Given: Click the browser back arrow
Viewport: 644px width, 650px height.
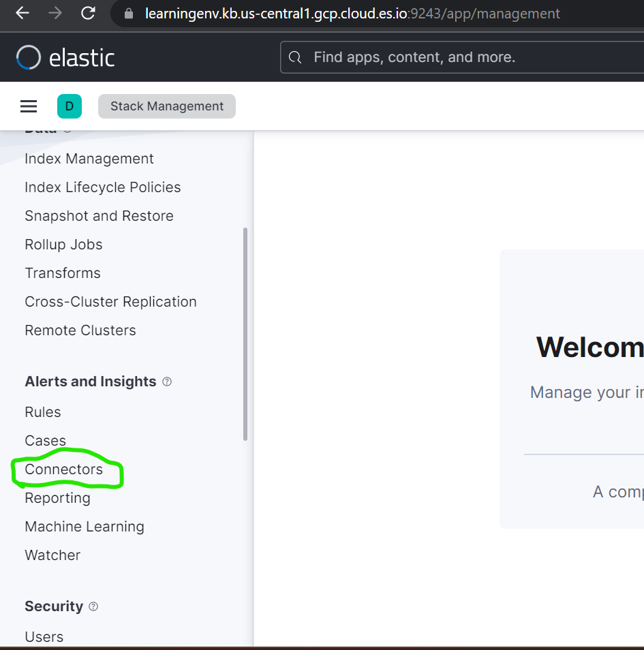Looking at the screenshot, I should [x=22, y=13].
